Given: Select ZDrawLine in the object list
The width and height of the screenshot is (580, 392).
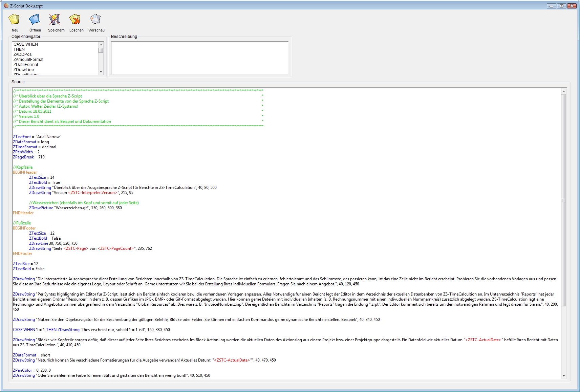Looking at the screenshot, I should click(x=24, y=70).
